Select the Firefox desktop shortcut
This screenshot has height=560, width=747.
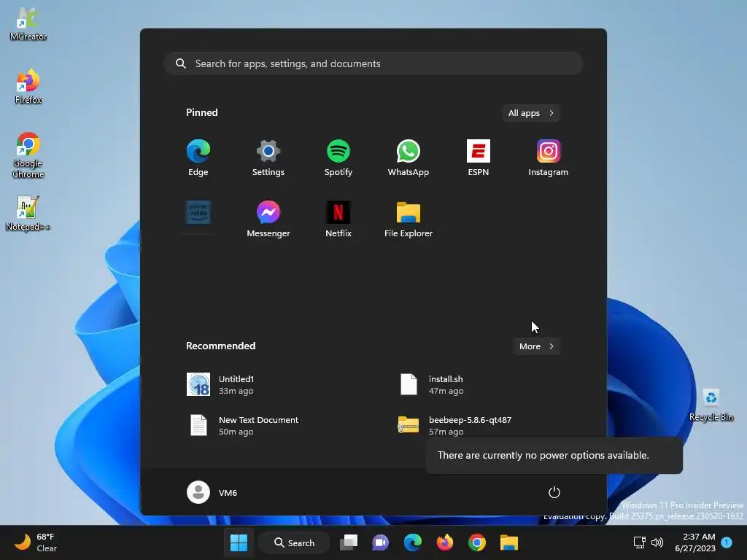(28, 87)
